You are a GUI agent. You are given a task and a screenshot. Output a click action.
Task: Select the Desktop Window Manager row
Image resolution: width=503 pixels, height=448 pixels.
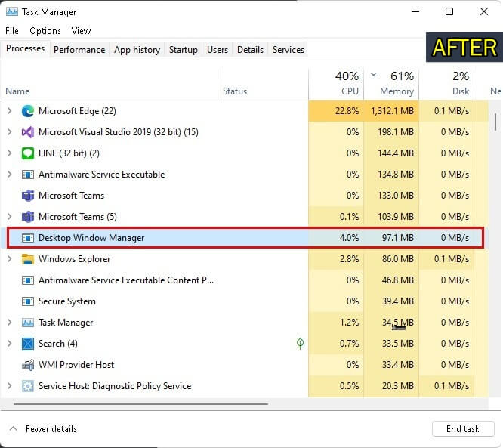[x=245, y=238]
